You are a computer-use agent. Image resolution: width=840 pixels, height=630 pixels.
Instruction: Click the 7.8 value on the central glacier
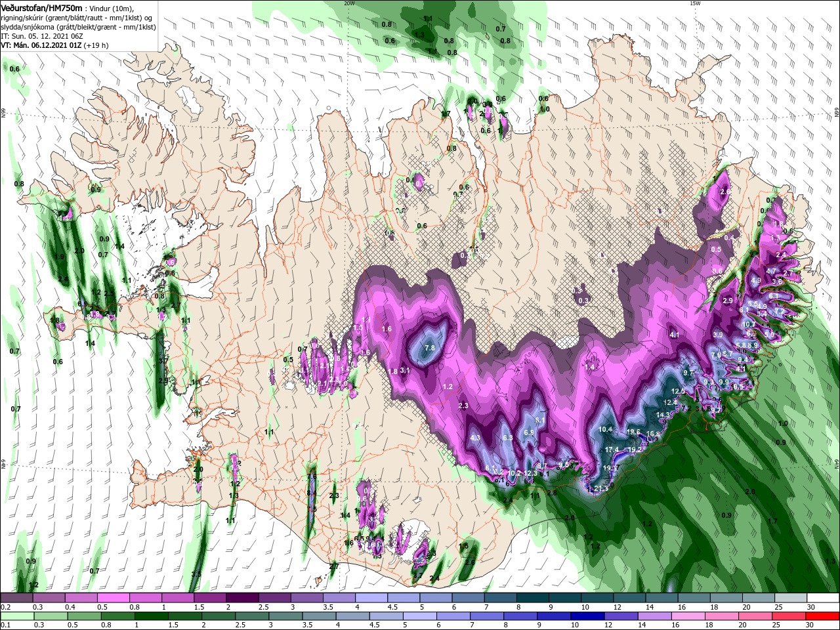[430, 348]
